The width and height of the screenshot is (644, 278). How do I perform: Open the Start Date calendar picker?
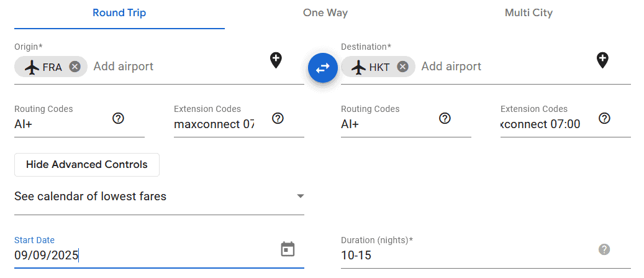288,249
